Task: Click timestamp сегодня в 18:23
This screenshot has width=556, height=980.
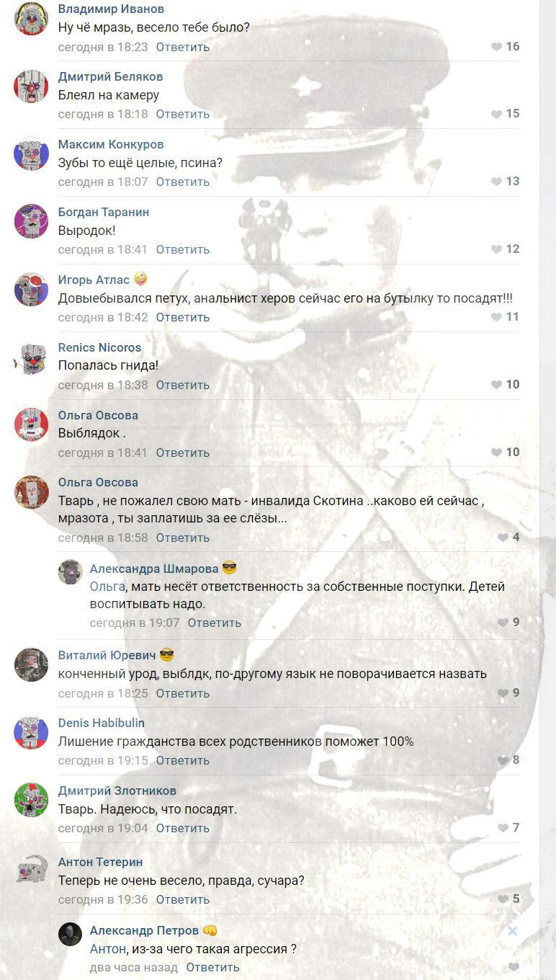Action: [103, 47]
